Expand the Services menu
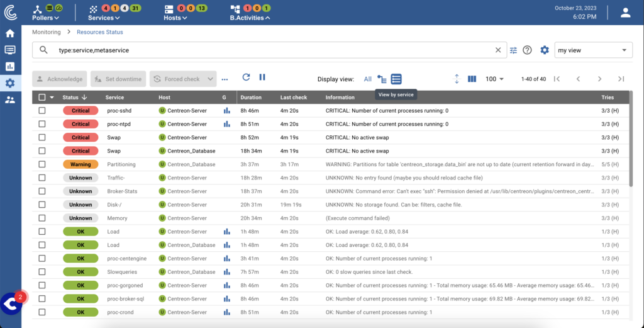 point(104,18)
